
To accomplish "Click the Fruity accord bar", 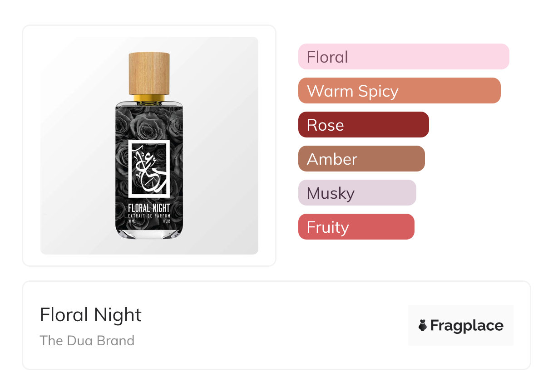I will point(356,227).
